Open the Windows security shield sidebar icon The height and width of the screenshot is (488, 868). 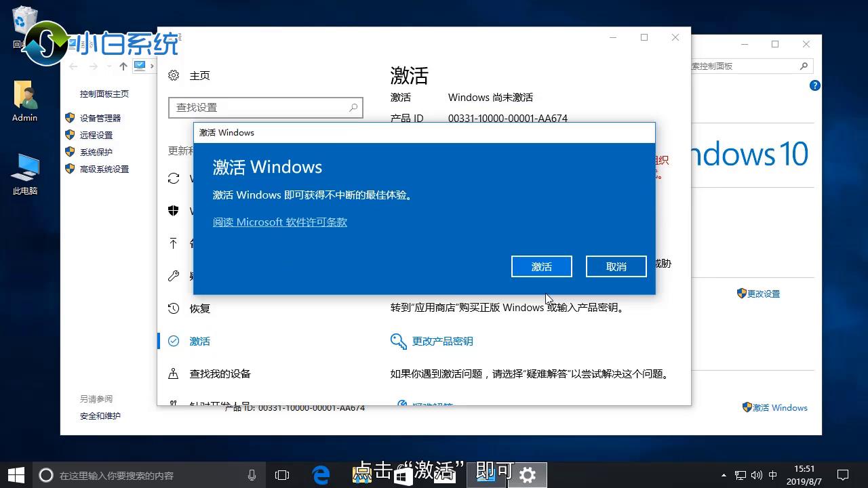point(174,211)
